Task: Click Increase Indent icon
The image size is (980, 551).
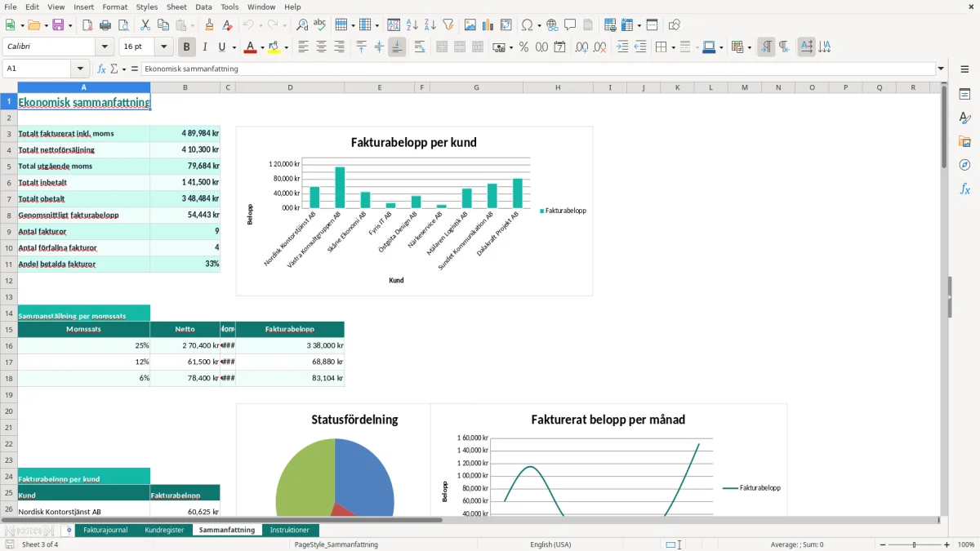Action: point(623,47)
